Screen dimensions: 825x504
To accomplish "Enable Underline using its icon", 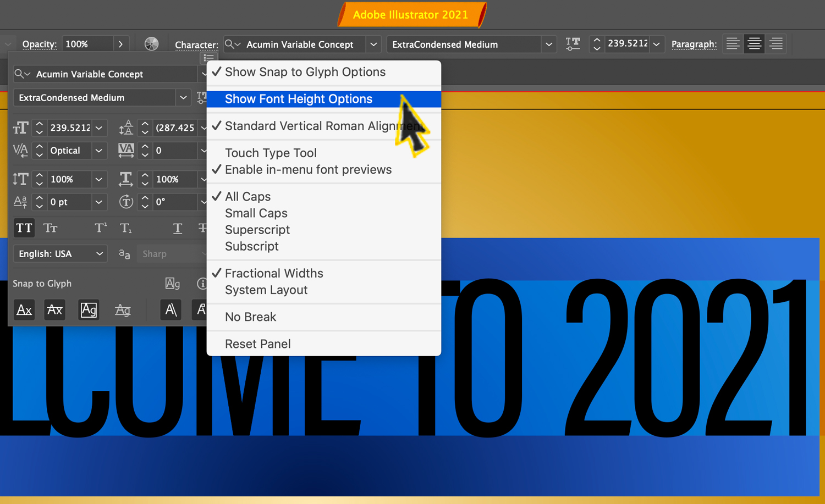I will [x=177, y=228].
